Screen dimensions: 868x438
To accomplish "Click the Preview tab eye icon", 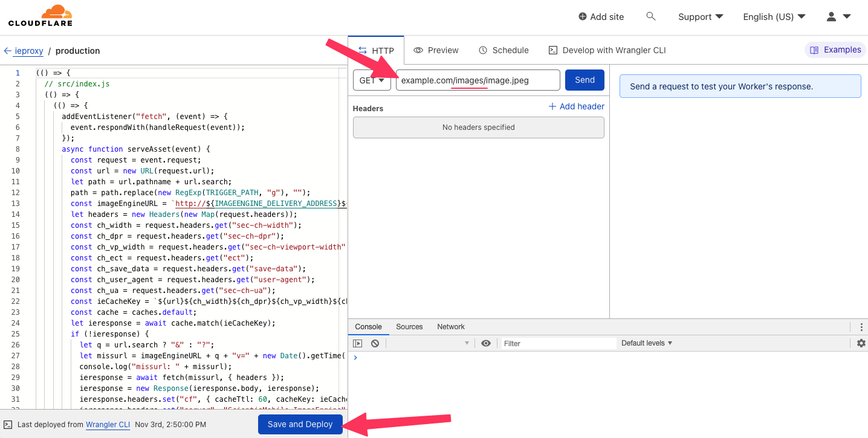I will pyautogui.click(x=418, y=50).
